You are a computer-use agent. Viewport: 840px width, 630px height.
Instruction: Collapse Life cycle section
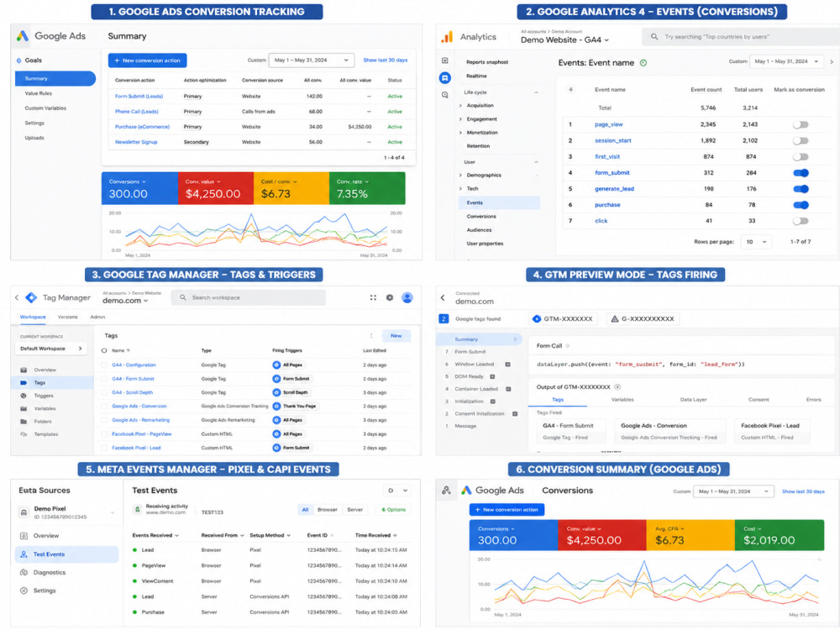click(x=536, y=92)
